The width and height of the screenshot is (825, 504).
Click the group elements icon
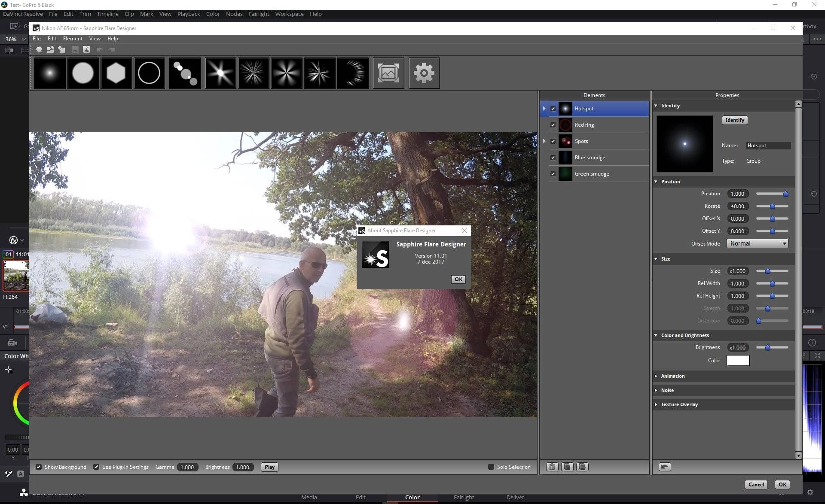(x=582, y=467)
